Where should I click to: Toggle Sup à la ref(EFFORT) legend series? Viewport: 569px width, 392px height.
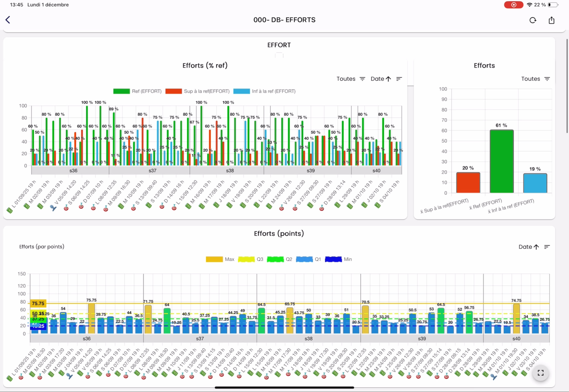click(x=197, y=91)
